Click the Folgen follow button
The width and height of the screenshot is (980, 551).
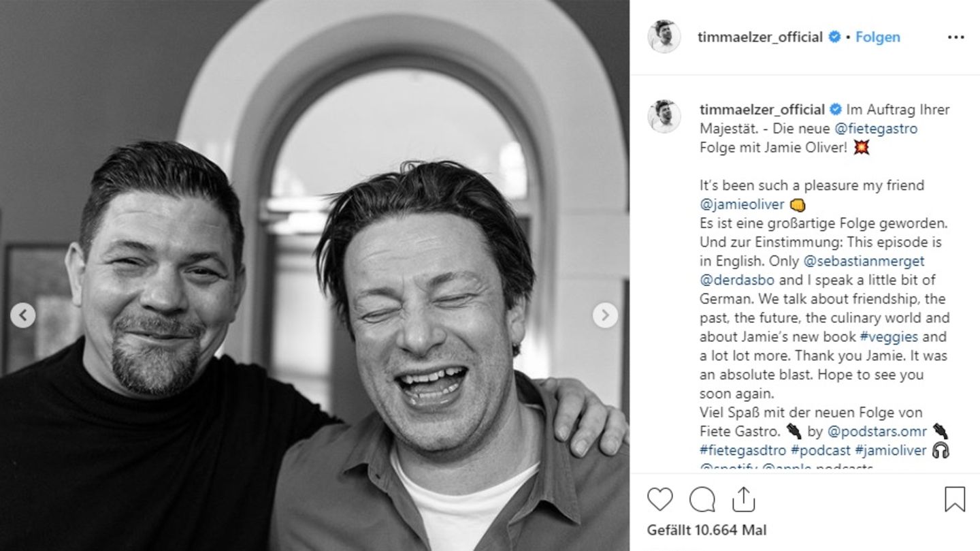coord(877,37)
